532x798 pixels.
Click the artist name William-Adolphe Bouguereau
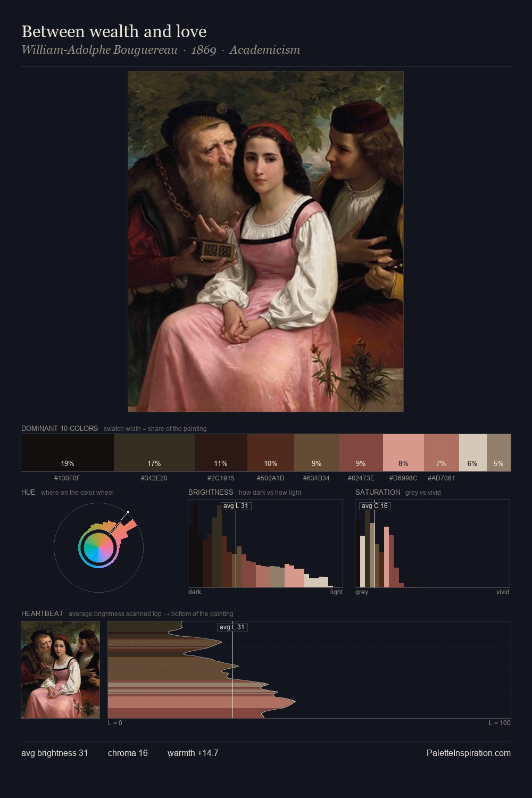click(99, 50)
